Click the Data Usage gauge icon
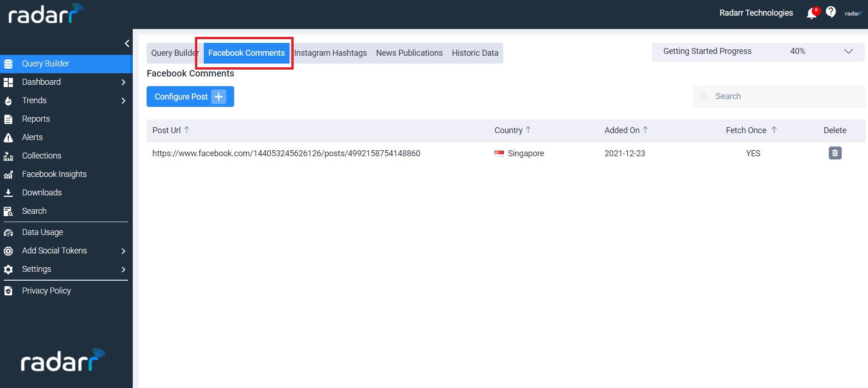868x388 pixels. (8, 233)
